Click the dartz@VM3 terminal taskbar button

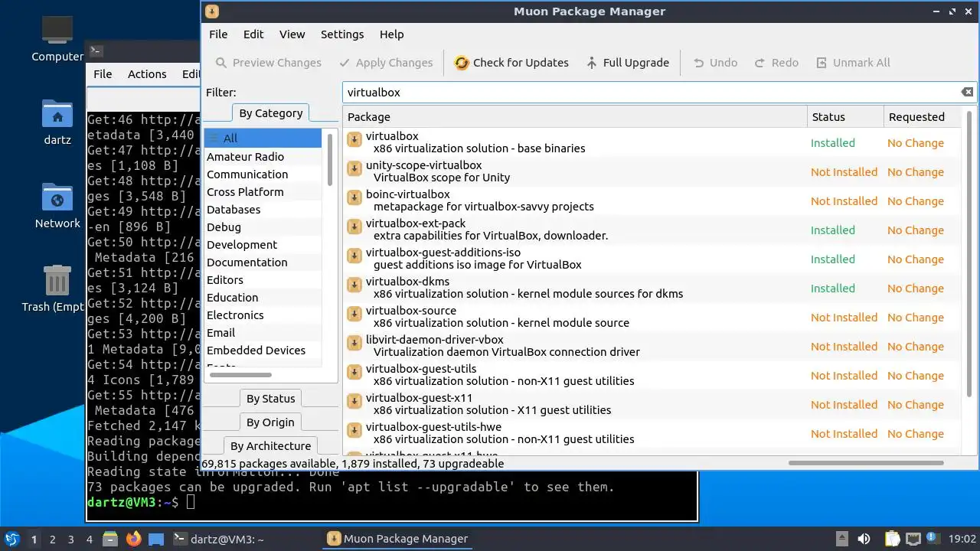(x=218, y=539)
